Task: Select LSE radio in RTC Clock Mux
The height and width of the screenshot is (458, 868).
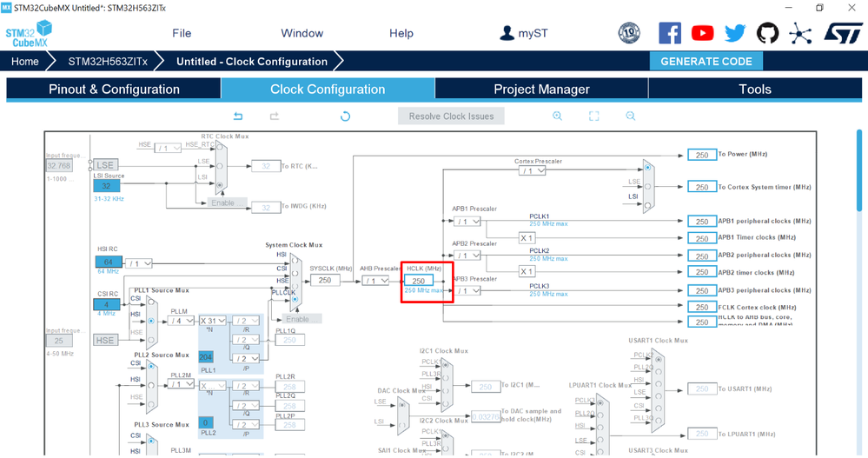Action: tap(220, 166)
